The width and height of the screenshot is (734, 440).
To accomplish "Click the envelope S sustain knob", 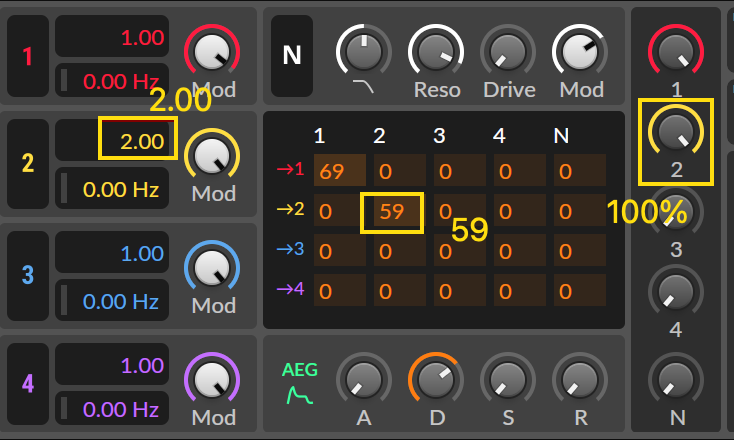I will (x=508, y=379).
